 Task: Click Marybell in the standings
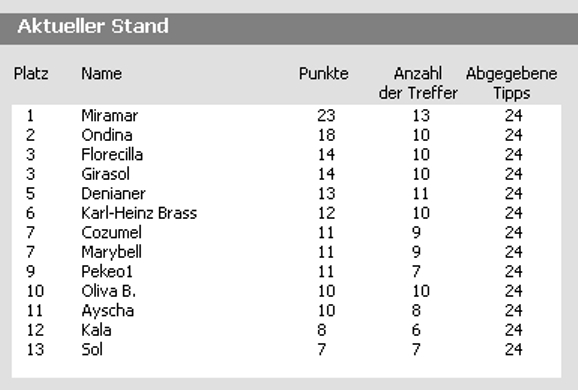tap(111, 253)
